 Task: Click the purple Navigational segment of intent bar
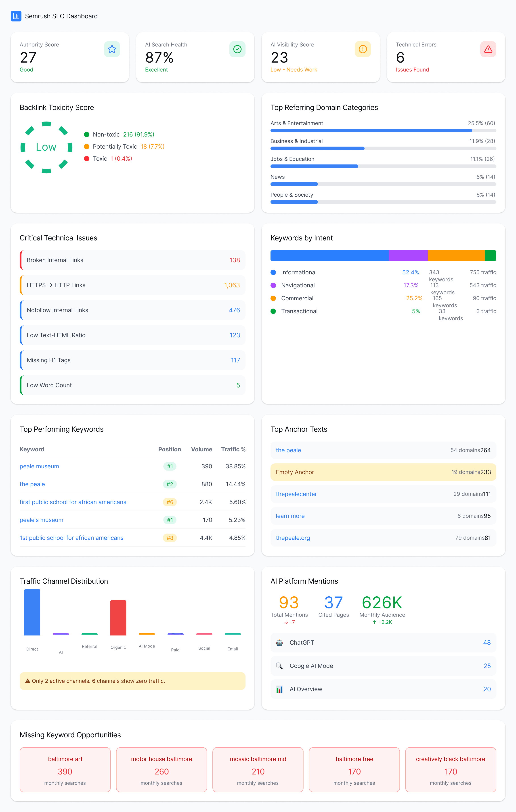408,256
